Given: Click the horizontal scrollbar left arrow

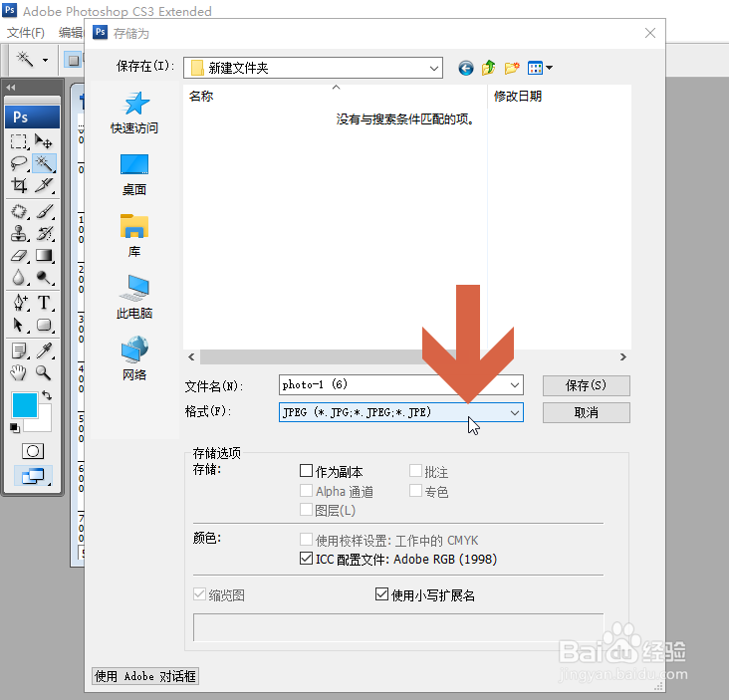Looking at the screenshot, I should pyautogui.click(x=191, y=357).
